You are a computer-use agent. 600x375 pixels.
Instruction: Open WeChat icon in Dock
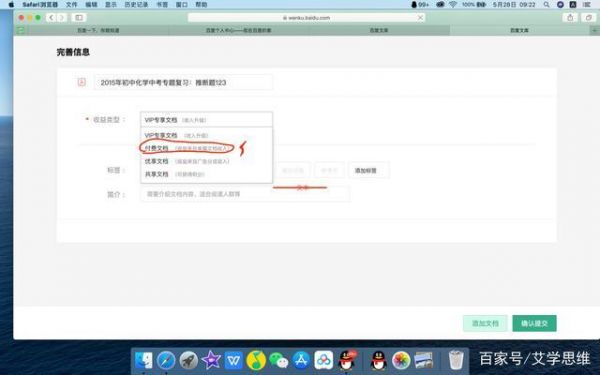coord(279,360)
